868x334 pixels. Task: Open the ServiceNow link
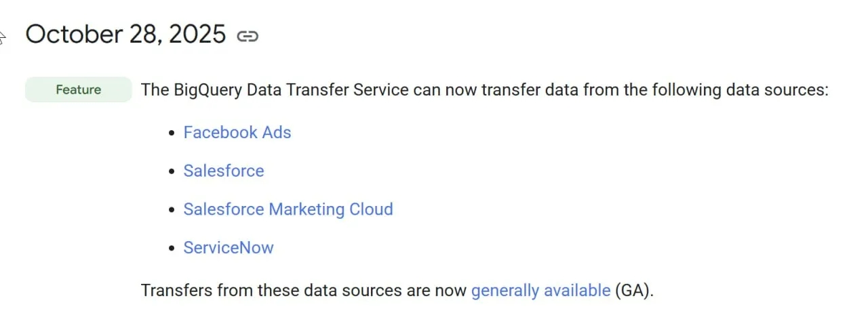[x=229, y=247]
